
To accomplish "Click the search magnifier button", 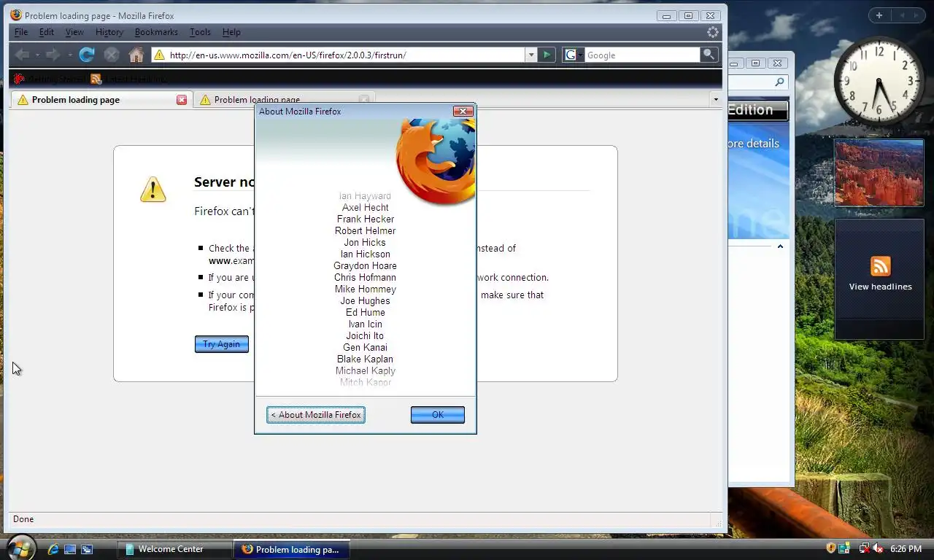I will 709,55.
